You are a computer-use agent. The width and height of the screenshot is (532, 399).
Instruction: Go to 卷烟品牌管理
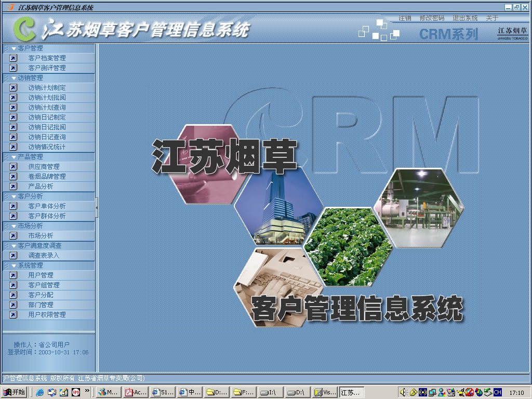click(x=47, y=177)
